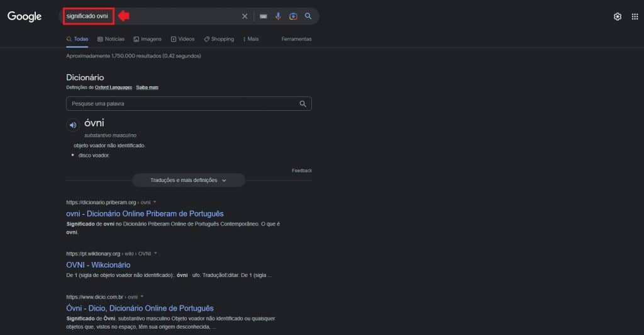This screenshot has width=644, height=335.
Task: Open the Mais dropdown menu
Action: click(x=250, y=39)
